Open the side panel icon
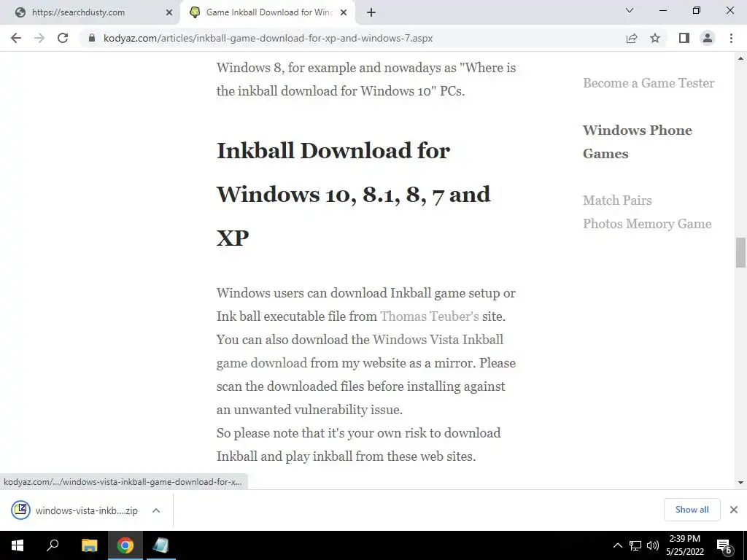 click(684, 38)
